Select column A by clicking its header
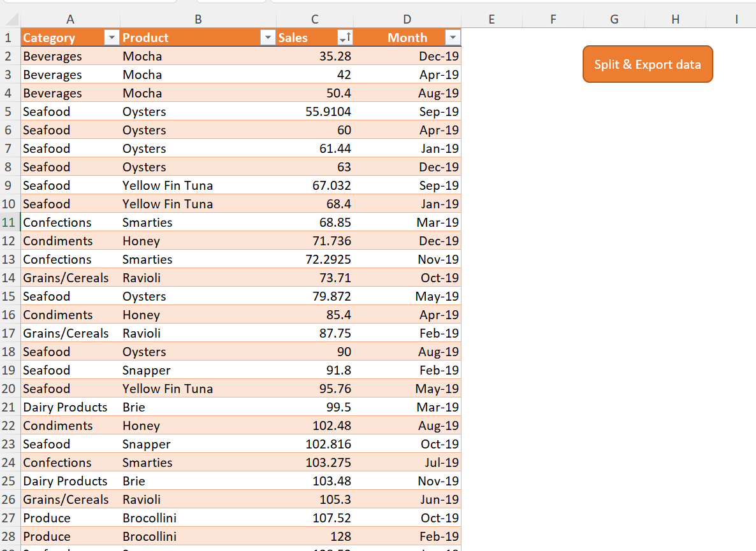 click(70, 19)
